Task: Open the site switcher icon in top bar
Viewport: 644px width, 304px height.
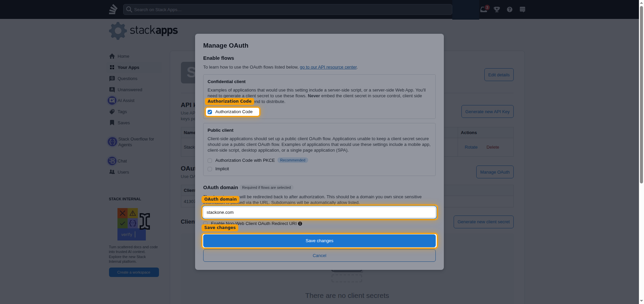Action: [522, 9]
